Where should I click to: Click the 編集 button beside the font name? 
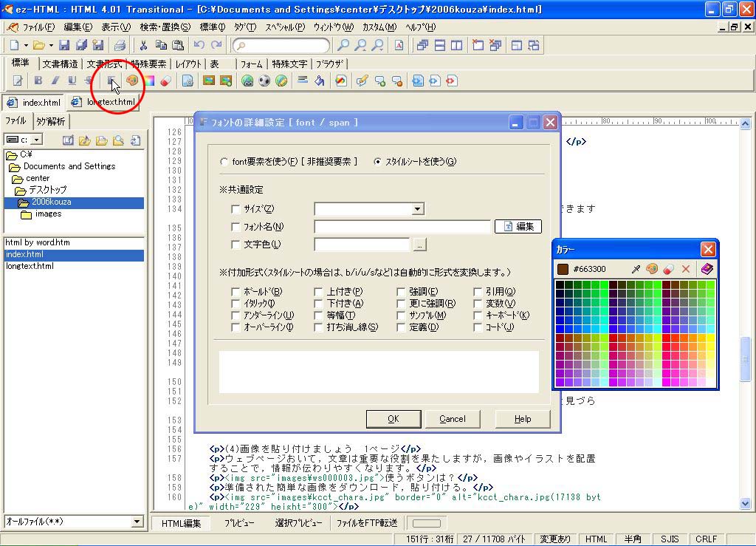coord(518,227)
